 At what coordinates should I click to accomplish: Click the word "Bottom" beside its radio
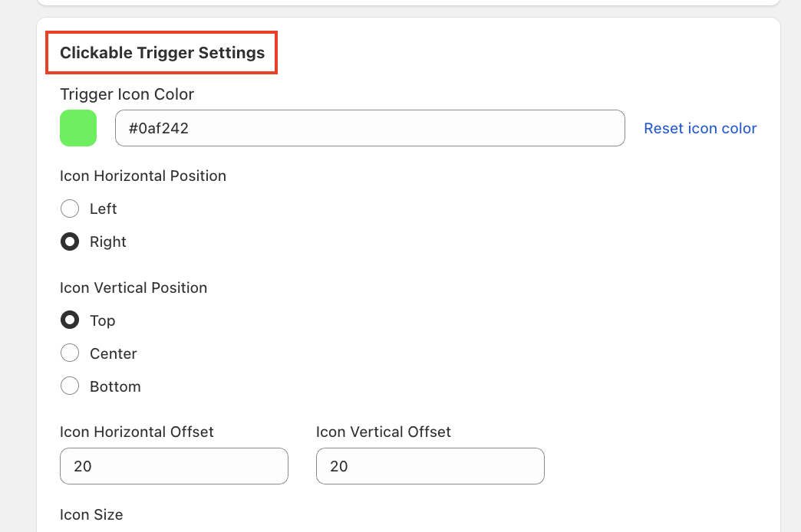115,386
